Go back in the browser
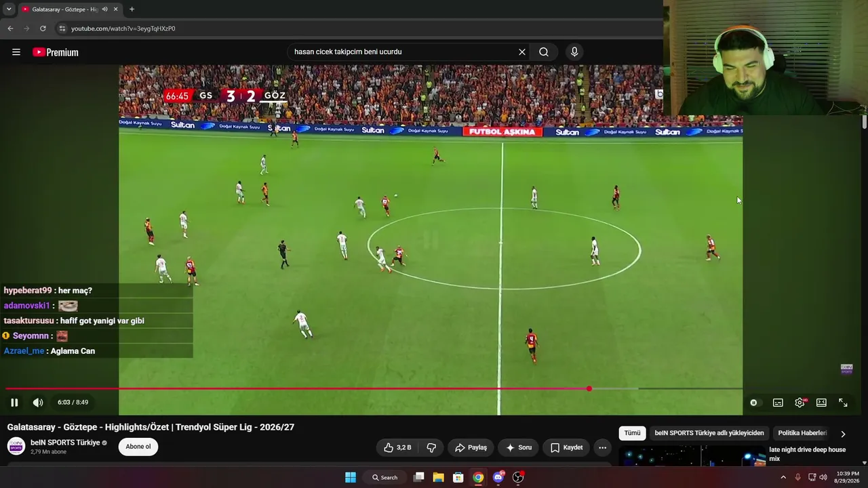The height and width of the screenshot is (488, 868). click(x=10, y=28)
